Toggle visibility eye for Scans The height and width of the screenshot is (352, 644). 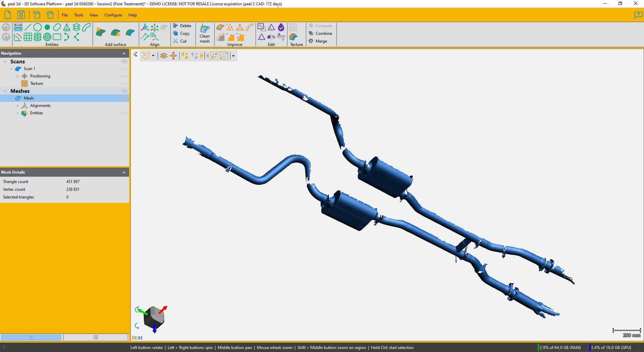(x=124, y=62)
